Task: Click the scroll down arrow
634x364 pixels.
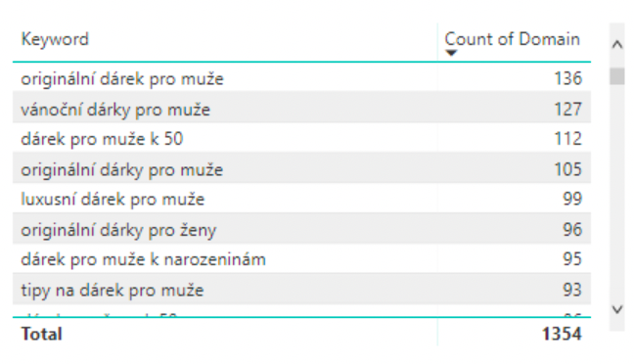Action: coord(617,310)
